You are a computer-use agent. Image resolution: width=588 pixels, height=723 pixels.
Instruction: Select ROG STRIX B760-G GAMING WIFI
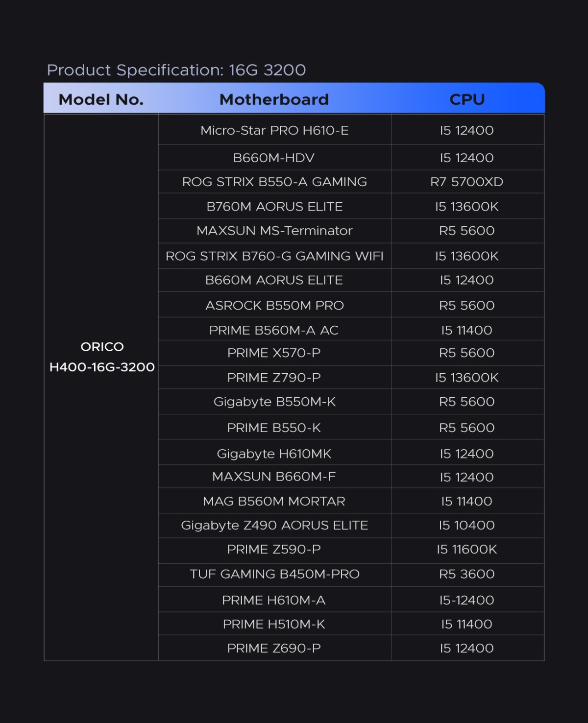(274, 256)
